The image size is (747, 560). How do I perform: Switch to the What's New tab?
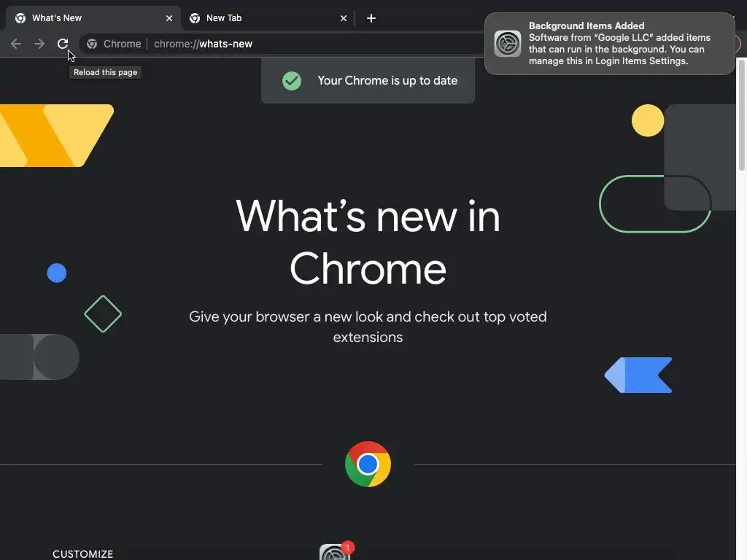pyautogui.click(x=93, y=18)
